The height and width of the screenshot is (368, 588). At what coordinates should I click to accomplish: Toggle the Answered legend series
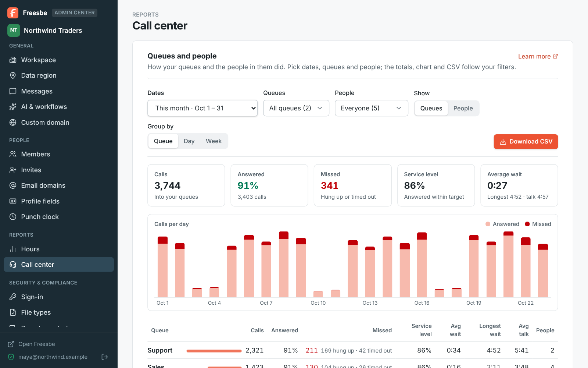point(502,224)
